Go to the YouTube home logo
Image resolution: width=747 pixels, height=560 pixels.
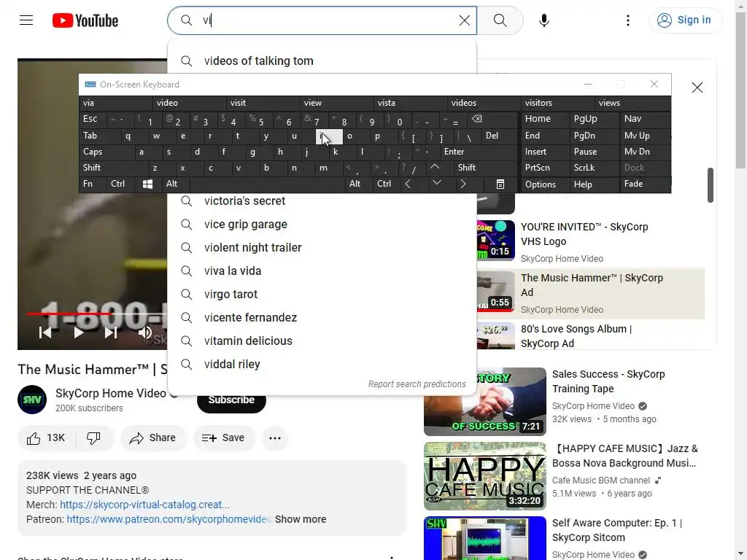85,20
